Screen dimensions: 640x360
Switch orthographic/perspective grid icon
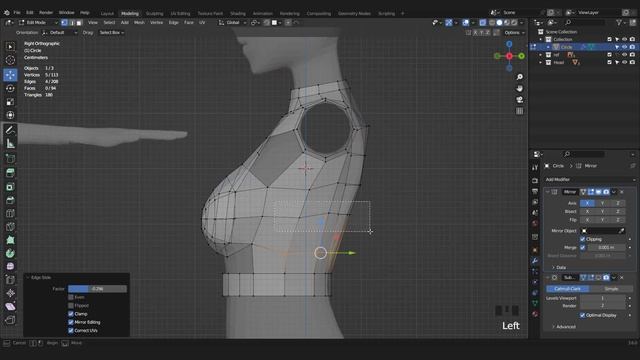click(520, 111)
